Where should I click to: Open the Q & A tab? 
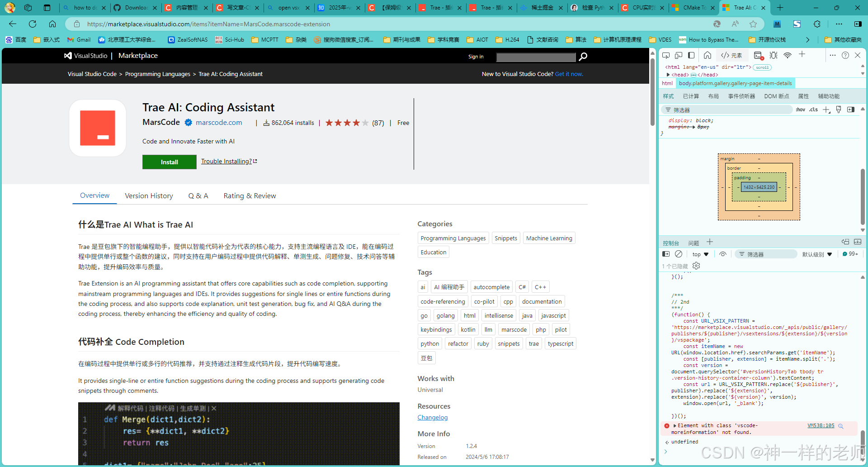click(198, 195)
